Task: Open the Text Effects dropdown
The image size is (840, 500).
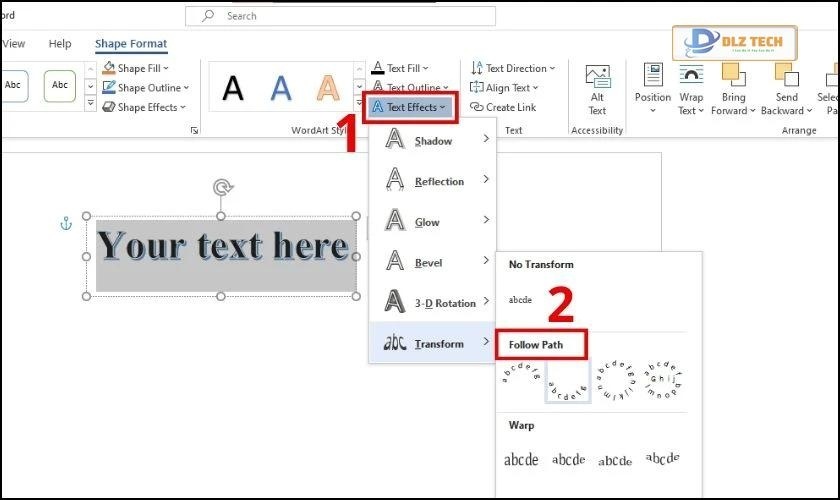Action: (x=410, y=107)
